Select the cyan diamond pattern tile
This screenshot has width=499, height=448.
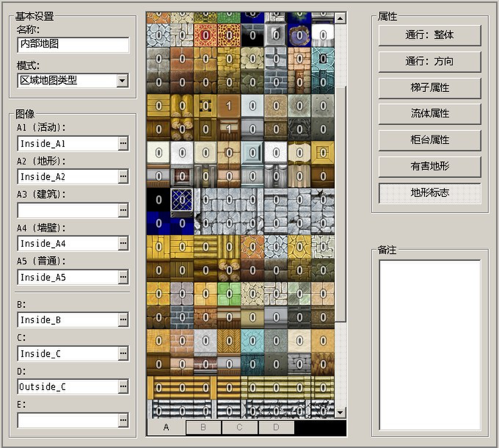click(252, 341)
